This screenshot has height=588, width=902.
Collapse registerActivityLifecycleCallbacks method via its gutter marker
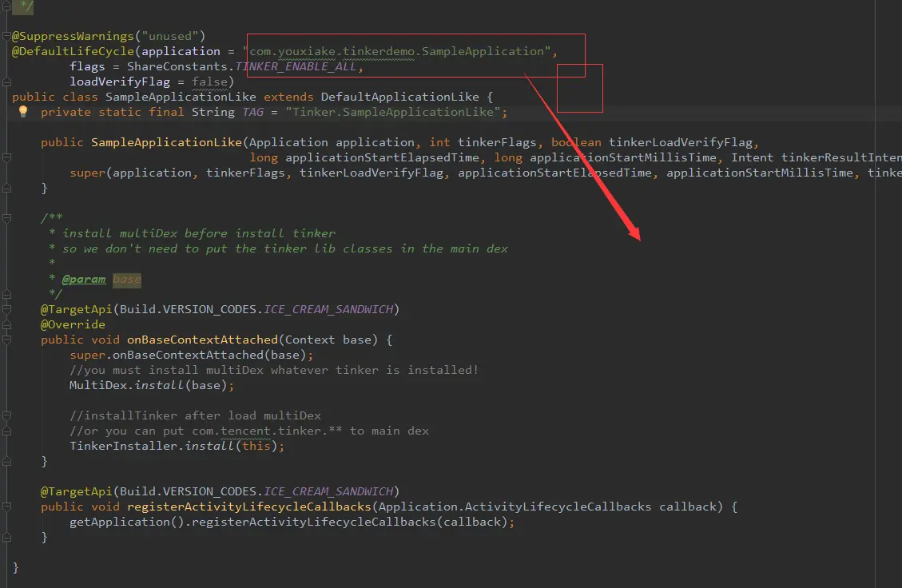(7, 507)
